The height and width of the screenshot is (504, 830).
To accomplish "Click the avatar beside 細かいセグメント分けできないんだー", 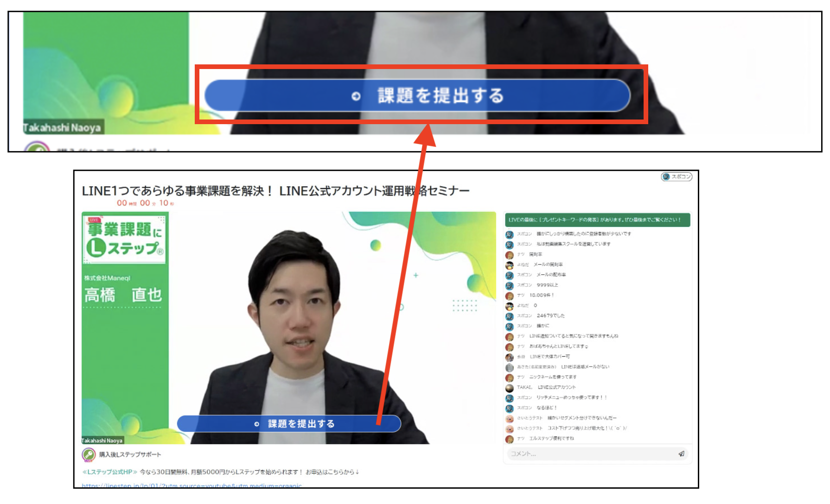I will 509,418.
